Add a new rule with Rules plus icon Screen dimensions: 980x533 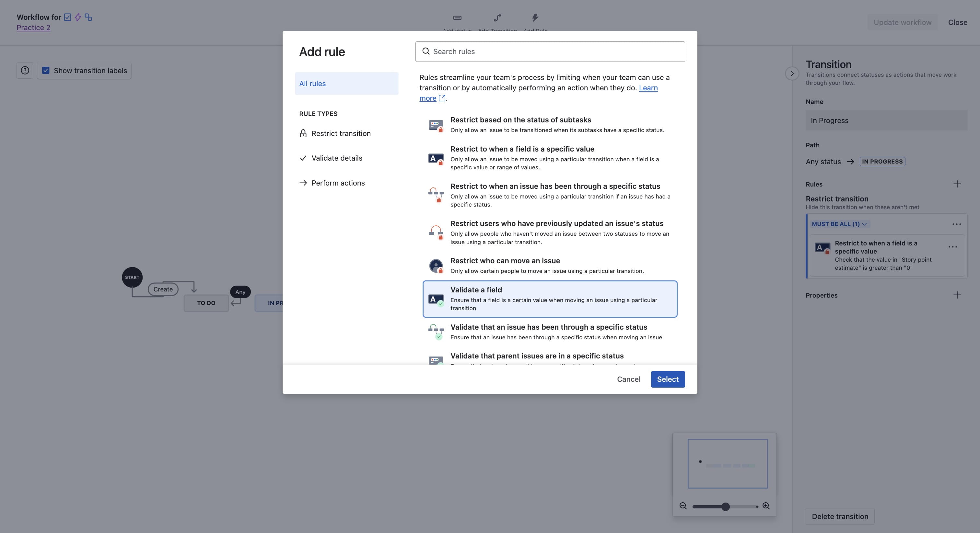coord(957,184)
